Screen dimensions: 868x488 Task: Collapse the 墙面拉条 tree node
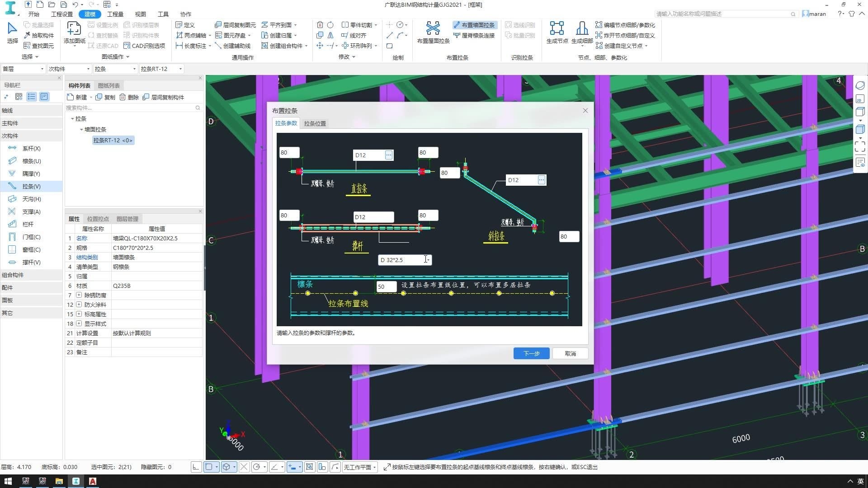(81, 130)
